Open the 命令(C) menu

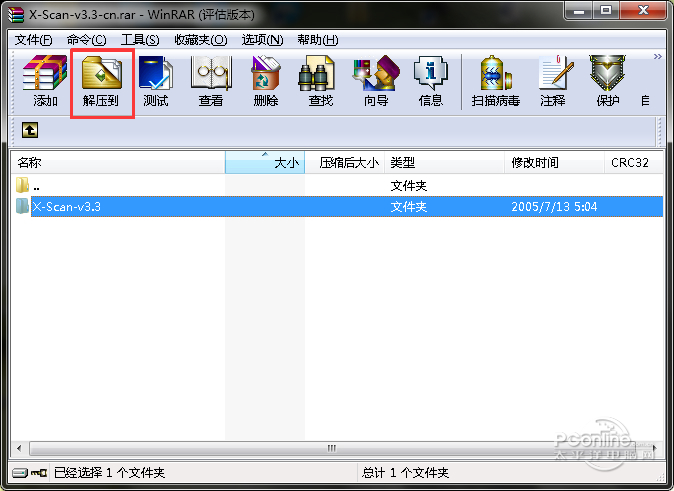[x=86, y=40]
